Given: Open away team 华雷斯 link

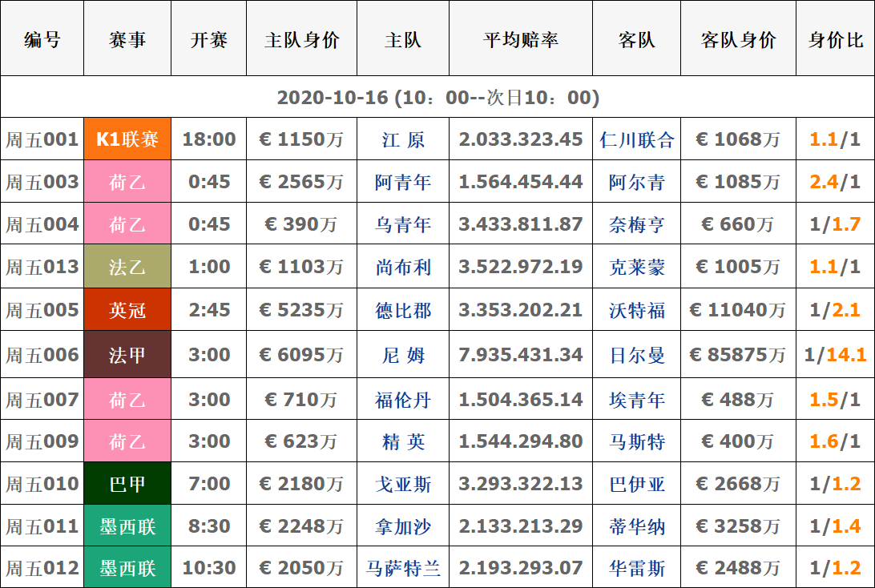Looking at the screenshot, I should [637, 568].
